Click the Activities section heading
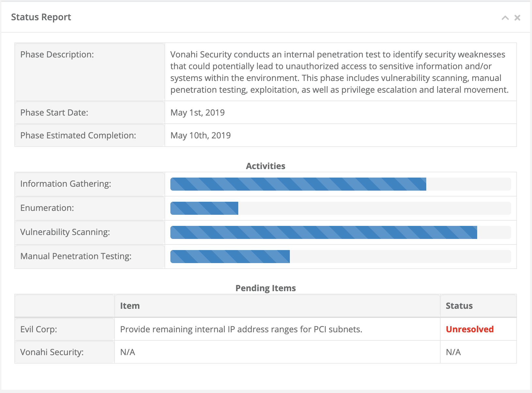The height and width of the screenshot is (393, 532). click(x=265, y=166)
